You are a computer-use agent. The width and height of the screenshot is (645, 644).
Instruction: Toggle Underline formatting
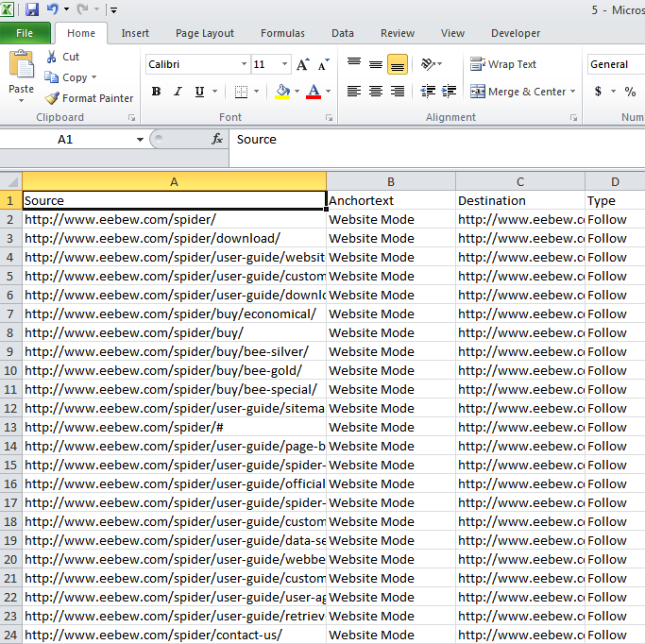point(199,92)
